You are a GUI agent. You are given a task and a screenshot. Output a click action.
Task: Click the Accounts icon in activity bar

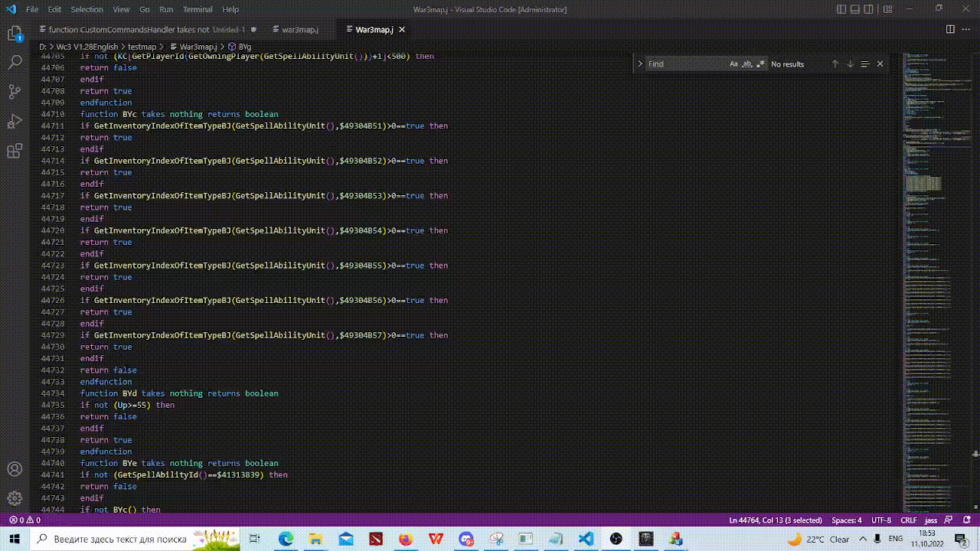click(15, 468)
